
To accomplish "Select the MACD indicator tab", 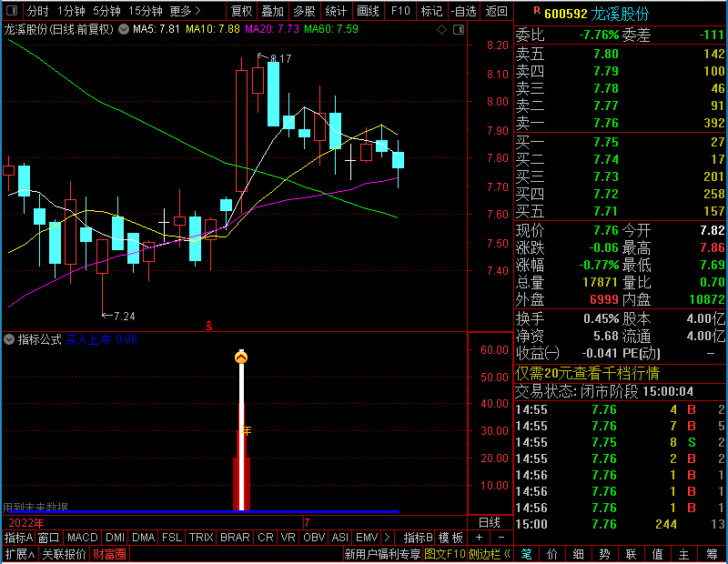I will (83, 538).
